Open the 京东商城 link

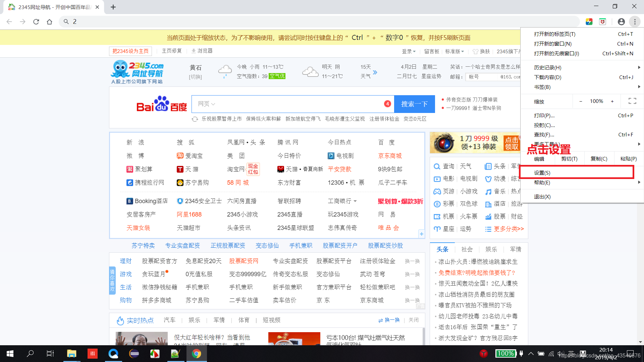(390, 156)
